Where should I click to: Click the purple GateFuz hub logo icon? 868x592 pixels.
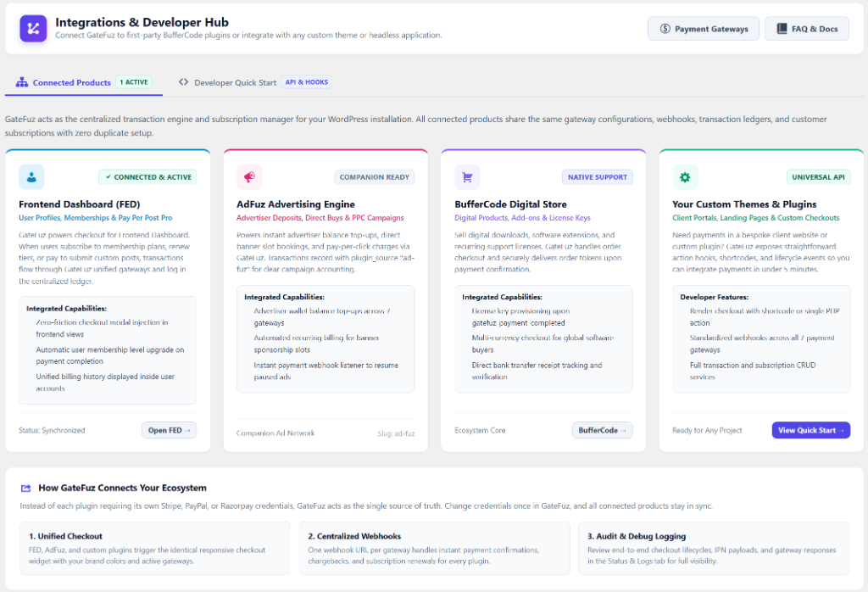coord(33,28)
